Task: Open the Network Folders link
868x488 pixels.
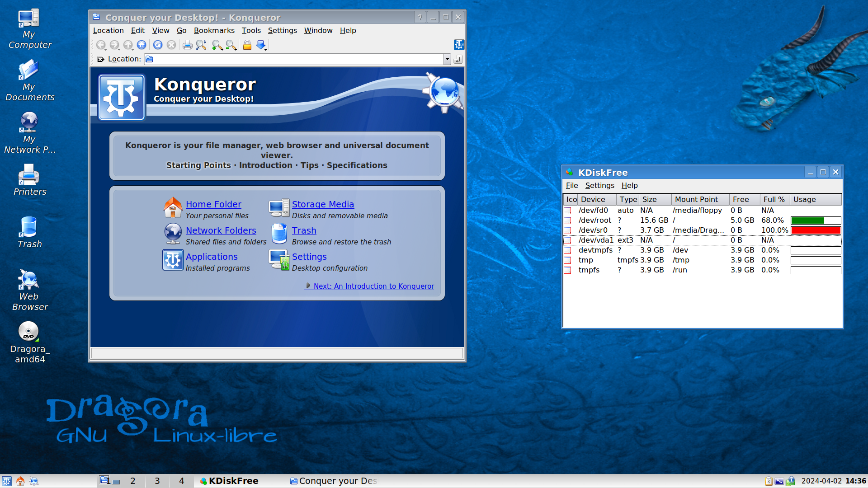Action: [x=221, y=230]
